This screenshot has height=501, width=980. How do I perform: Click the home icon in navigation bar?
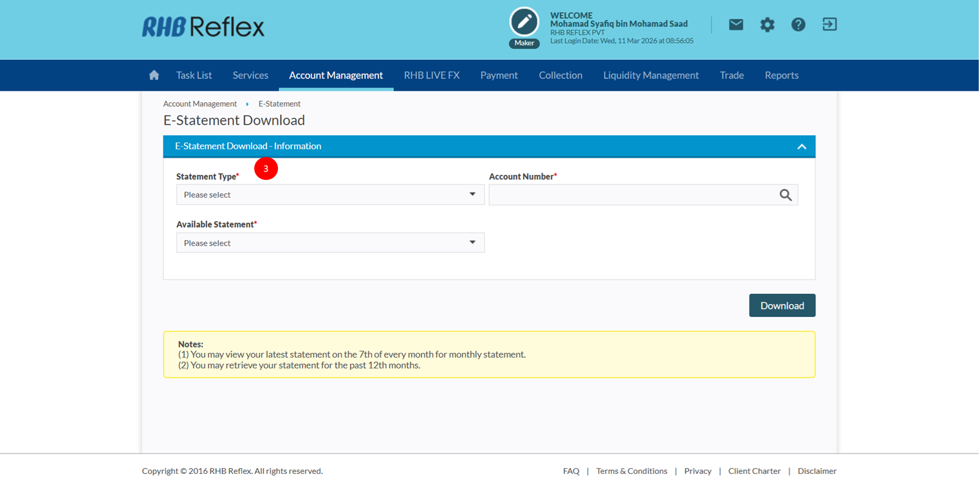(x=154, y=75)
